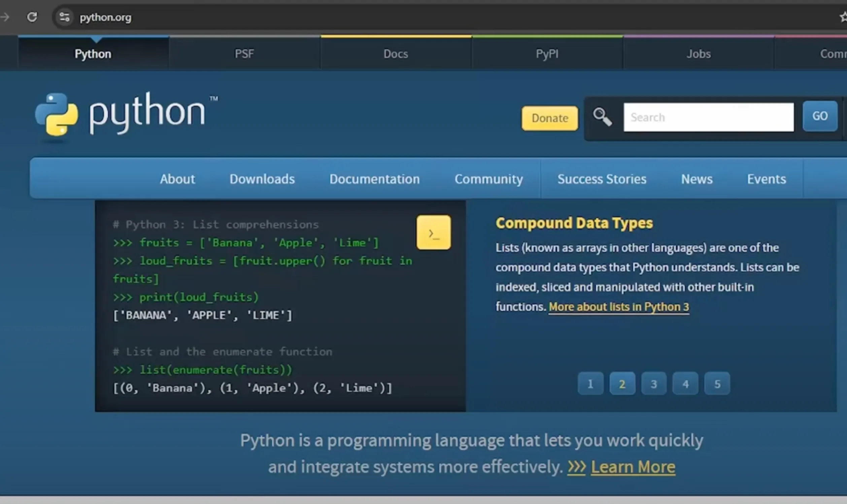The image size is (847, 504).
Task: Open the Success Stories menu
Action: click(602, 179)
